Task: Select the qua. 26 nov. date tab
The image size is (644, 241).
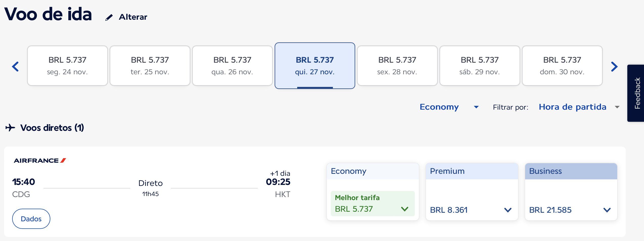Action: (232, 66)
